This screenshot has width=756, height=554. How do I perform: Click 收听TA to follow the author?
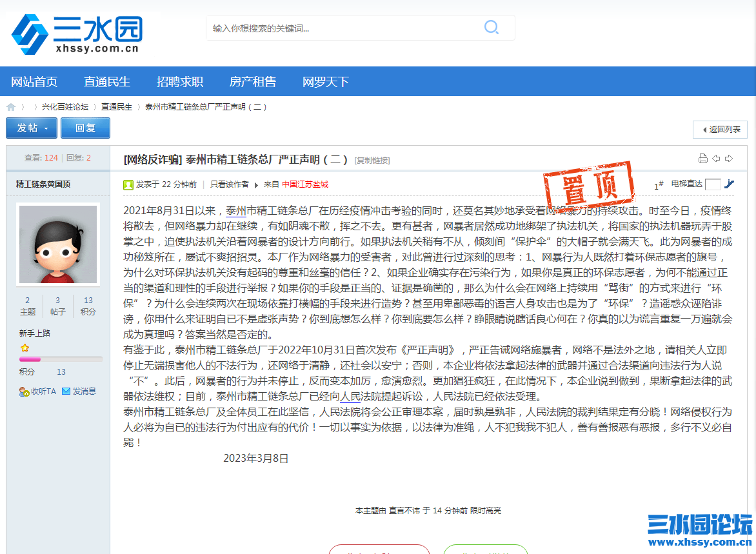38,391
